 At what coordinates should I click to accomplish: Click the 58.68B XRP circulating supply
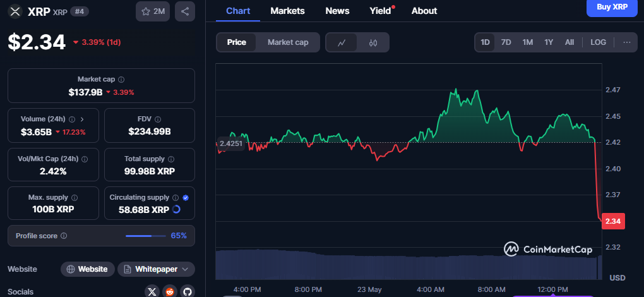144,210
